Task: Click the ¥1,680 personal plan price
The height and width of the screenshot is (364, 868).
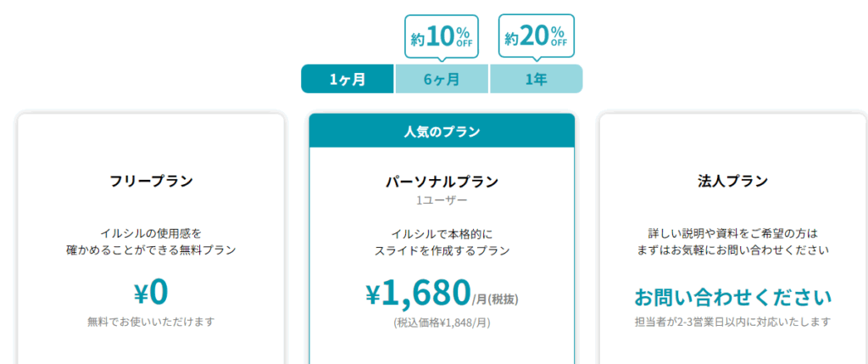Action: [x=418, y=294]
